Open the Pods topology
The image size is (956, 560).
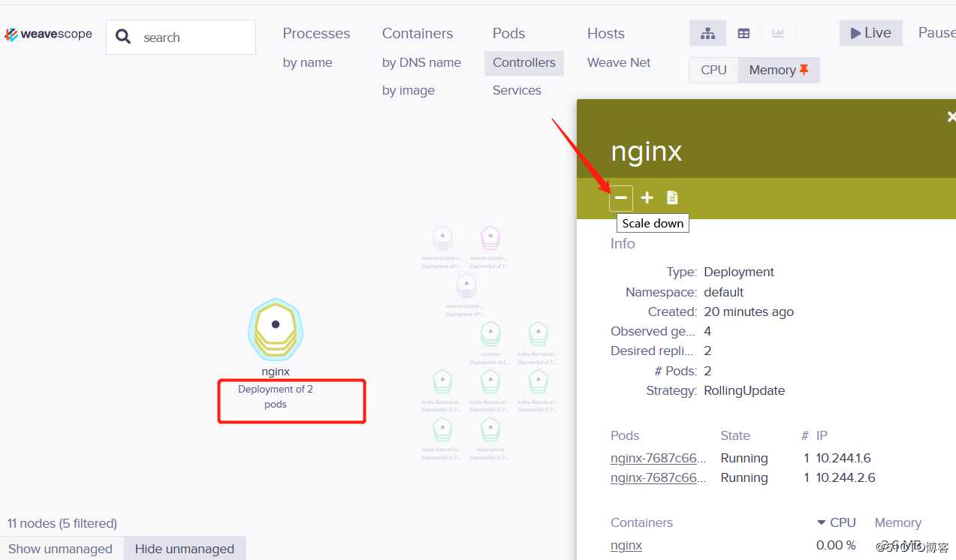pos(509,33)
